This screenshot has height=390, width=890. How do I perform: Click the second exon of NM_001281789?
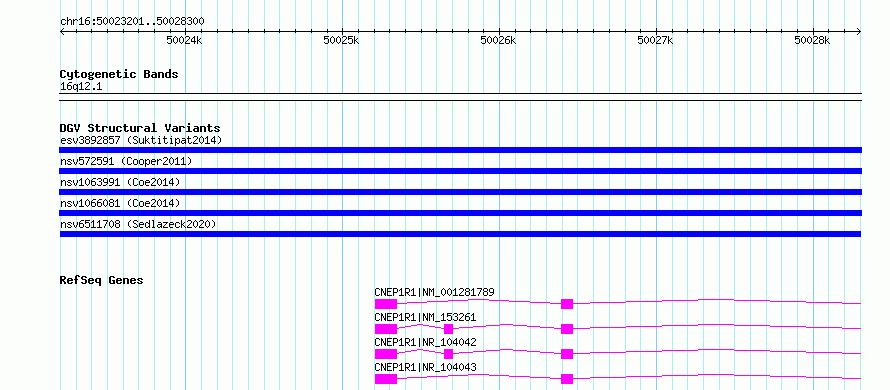tap(566, 304)
